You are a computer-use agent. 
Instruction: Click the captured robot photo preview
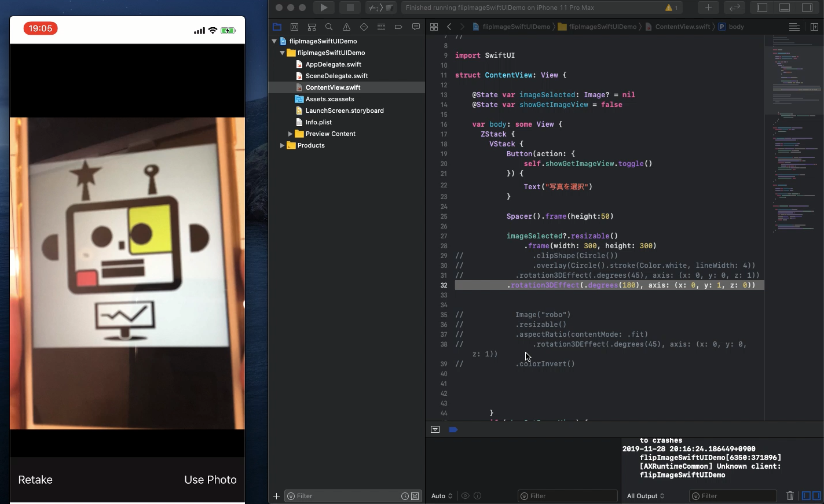pyautogui.click(x=127, y=273)
